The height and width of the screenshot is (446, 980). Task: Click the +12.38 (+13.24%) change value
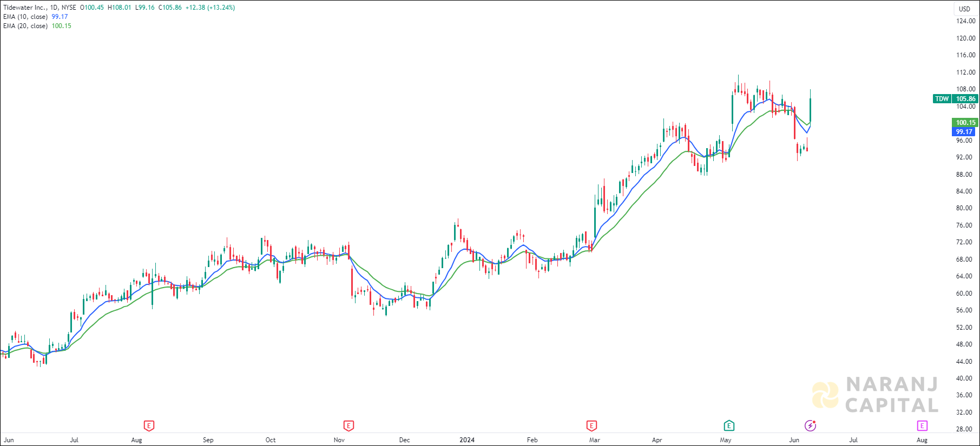pos(210,8)
